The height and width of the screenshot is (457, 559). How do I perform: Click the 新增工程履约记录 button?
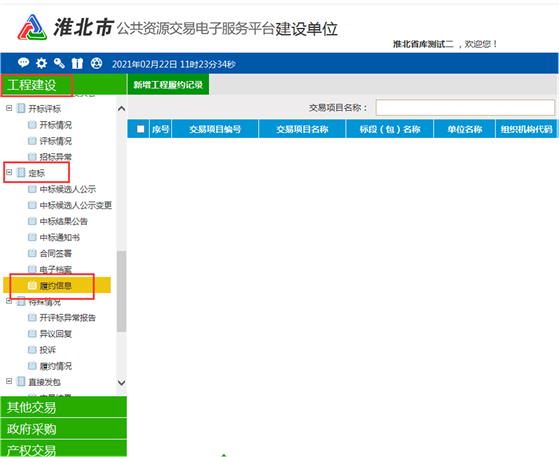pos(168,84)
